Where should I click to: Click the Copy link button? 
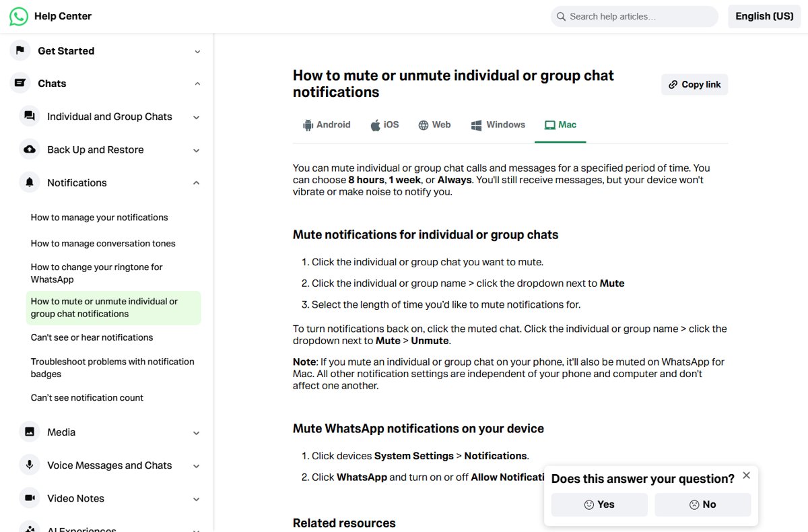(x=694, y=84)
